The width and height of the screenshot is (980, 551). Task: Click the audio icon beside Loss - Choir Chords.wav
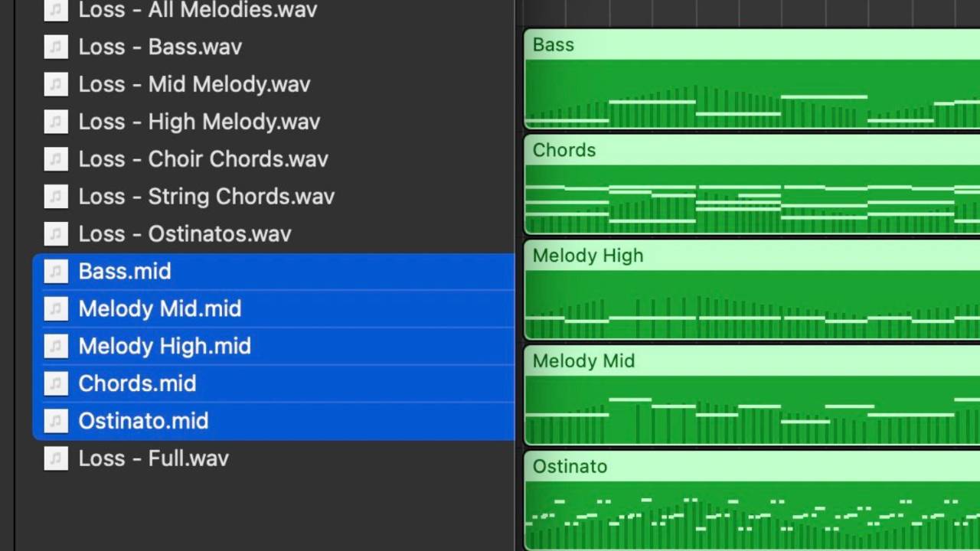click(56, 159)
